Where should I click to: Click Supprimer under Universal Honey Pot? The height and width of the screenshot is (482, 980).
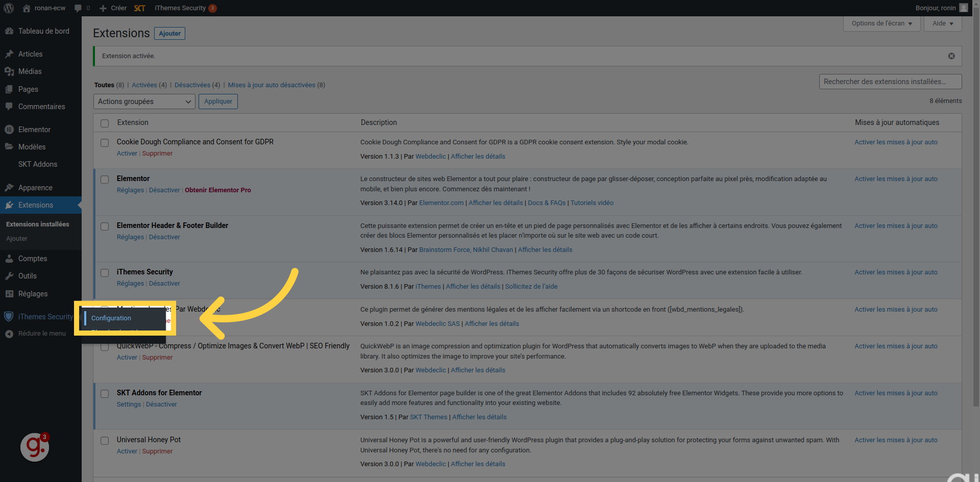point(157,451)
